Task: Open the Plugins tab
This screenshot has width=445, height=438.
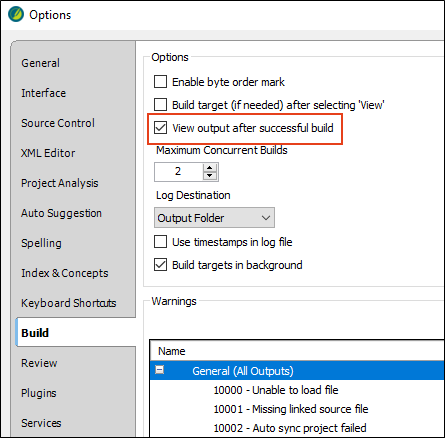Action: coord(39,393)
